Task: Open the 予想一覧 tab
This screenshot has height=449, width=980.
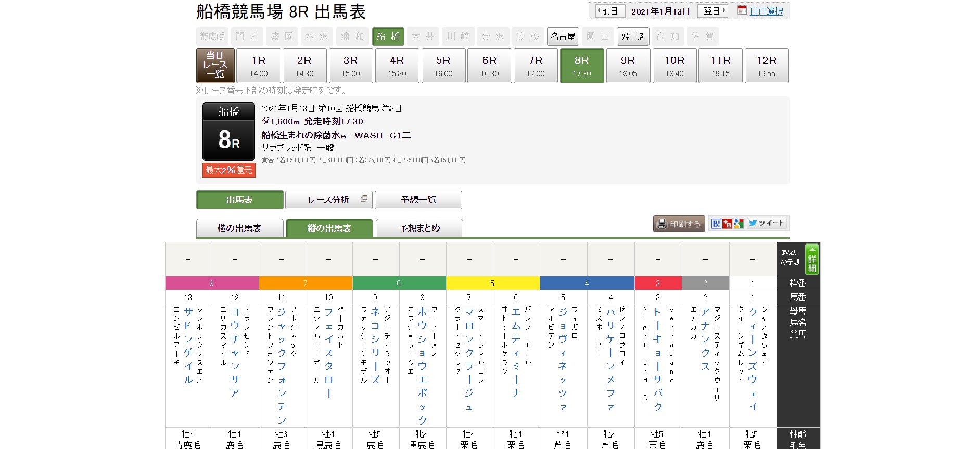Action: click(x=418, y=200)
